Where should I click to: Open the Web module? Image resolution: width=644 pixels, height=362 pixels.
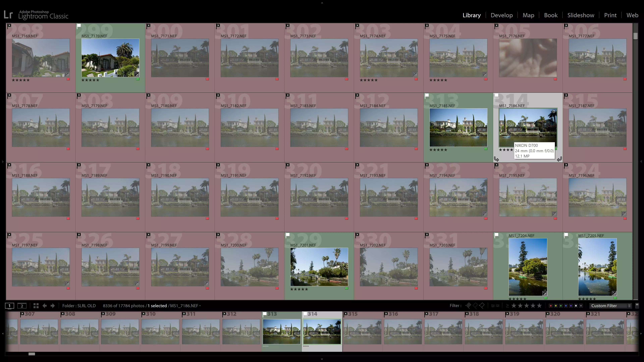(632, 15)
